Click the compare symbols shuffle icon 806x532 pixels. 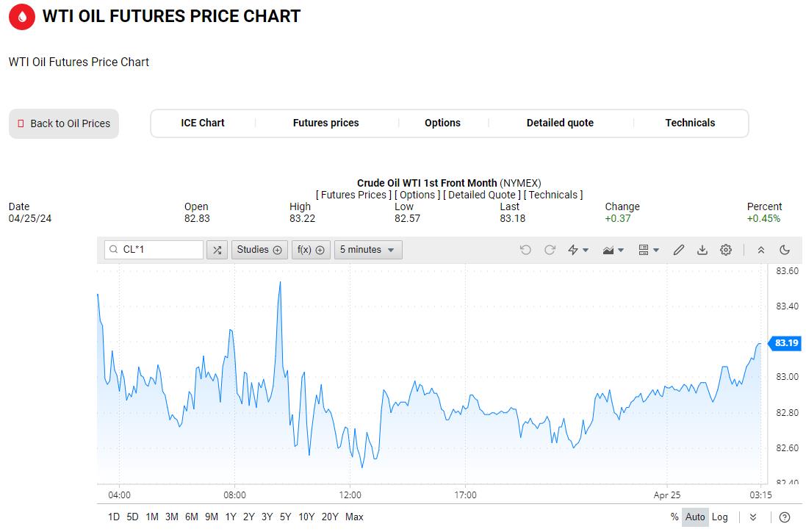click(217, 250)
